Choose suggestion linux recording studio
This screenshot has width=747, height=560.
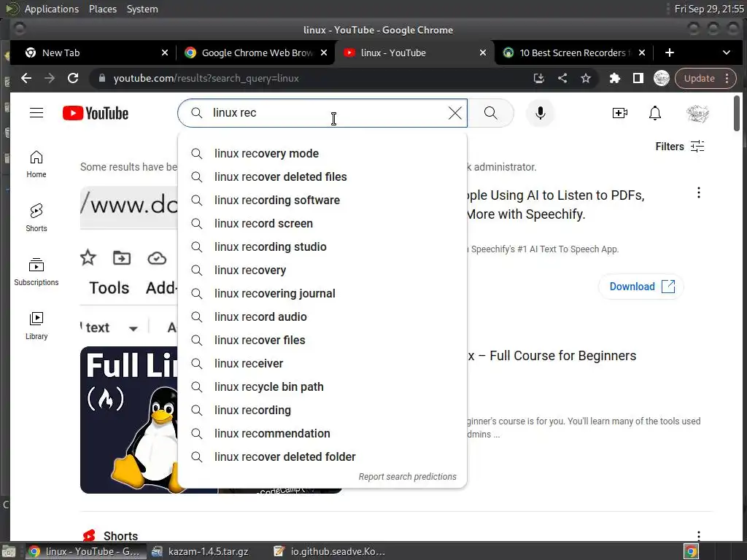[x=322, y=246]
